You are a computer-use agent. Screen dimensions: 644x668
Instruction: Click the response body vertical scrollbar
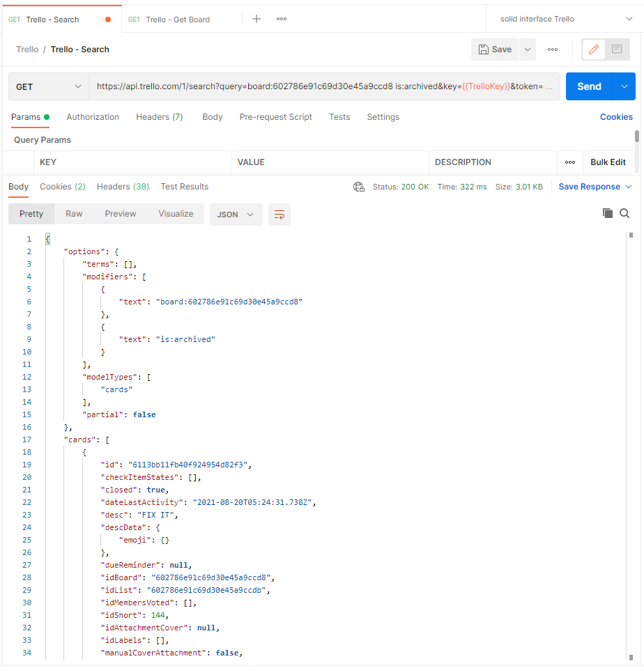(x=631, y=446)
